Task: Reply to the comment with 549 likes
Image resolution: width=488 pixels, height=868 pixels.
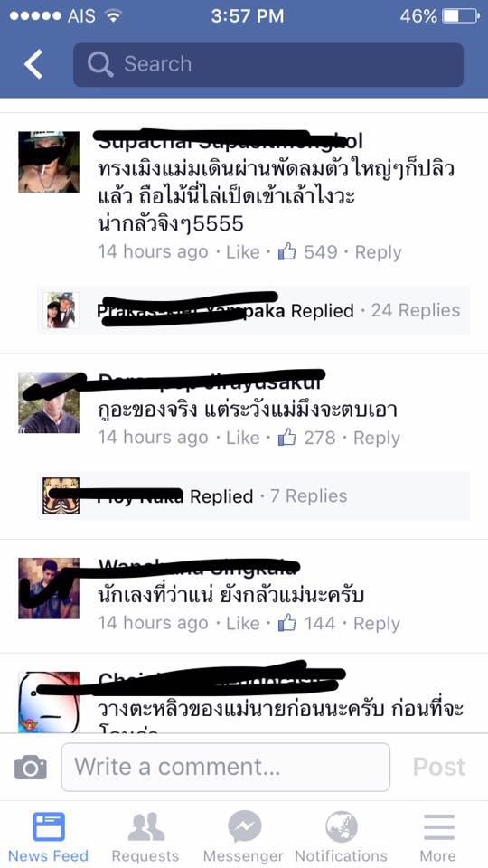Action: (378, 252)
